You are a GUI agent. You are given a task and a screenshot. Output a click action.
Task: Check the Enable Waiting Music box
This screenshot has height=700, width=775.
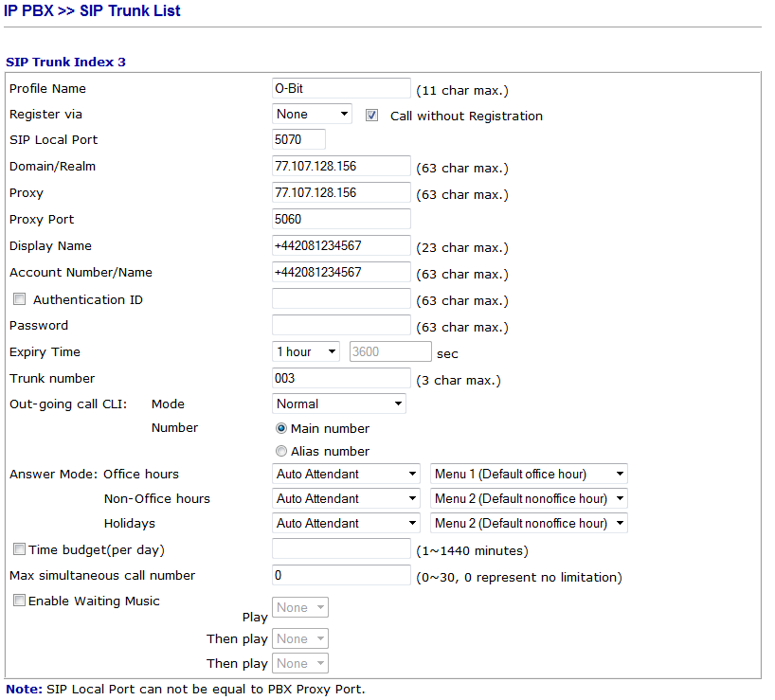tap(19, 601)
